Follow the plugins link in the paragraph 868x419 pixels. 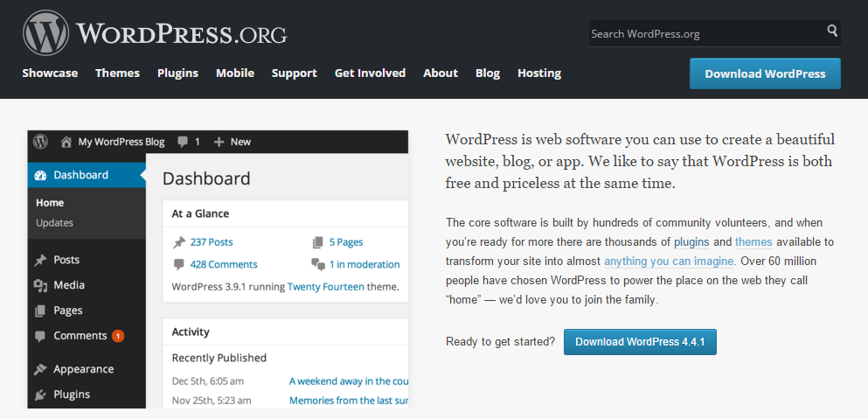point(691,242)
